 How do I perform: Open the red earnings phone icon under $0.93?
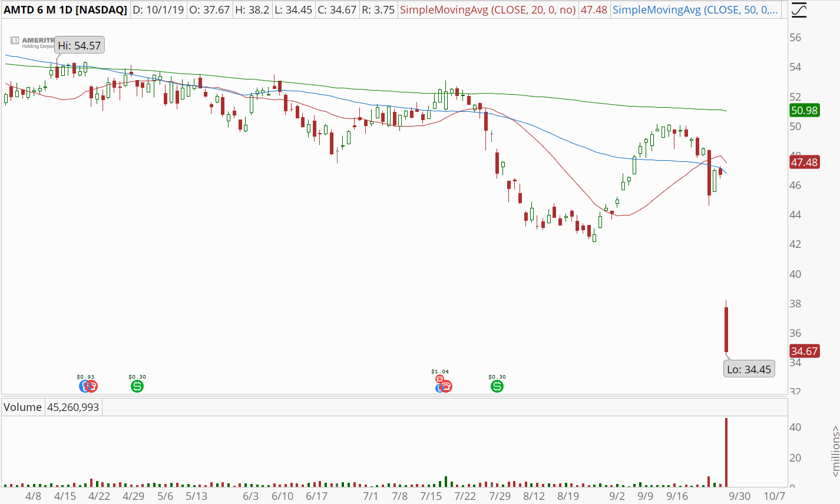point(91,386)
